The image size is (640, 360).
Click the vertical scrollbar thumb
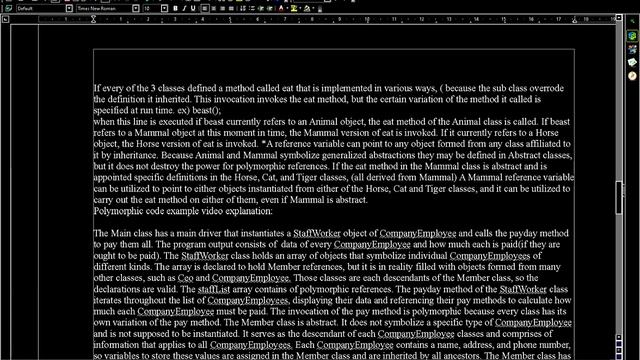pos(619,198)
